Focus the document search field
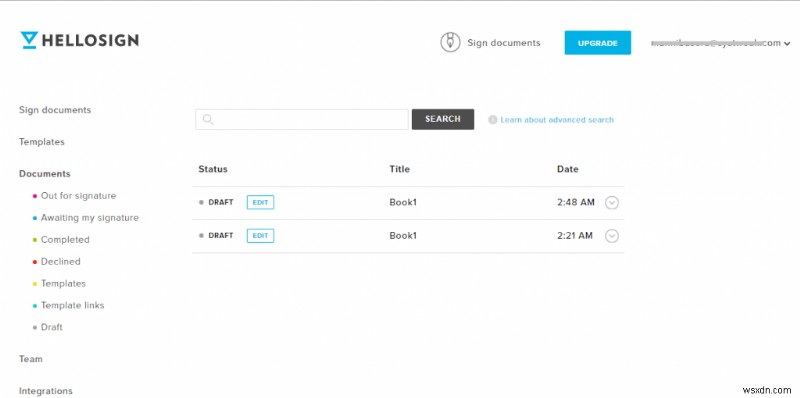800x398 pixels. coord(302,119)
